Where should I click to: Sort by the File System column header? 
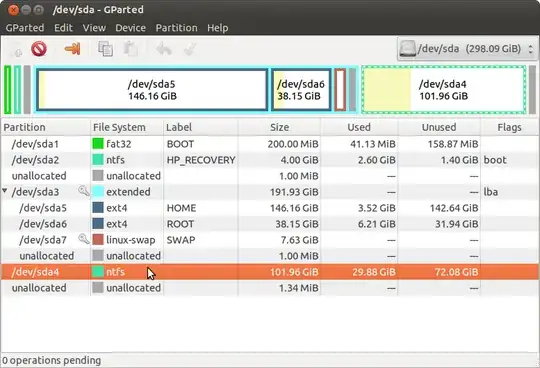(127, 127)
